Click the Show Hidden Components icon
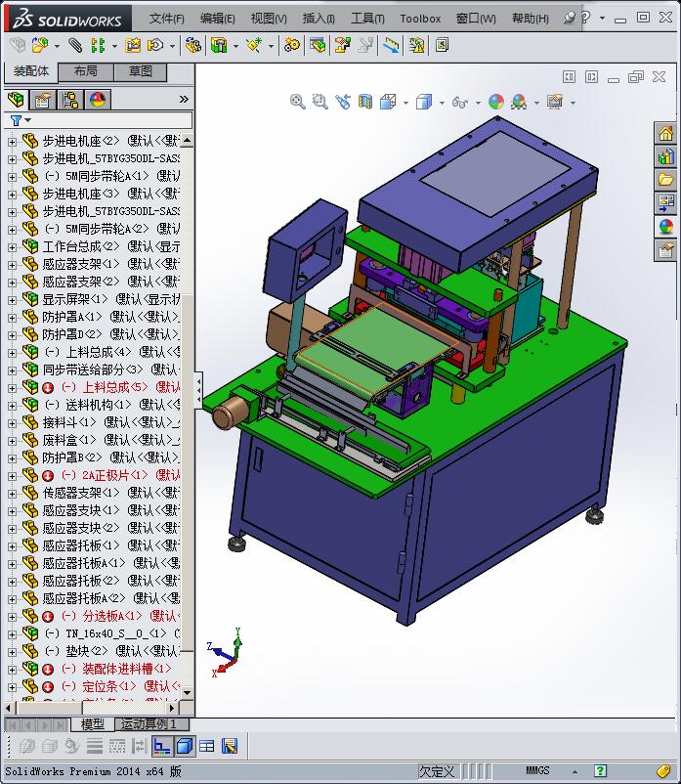This screenshot has width=681, height=784. point(192,46)
